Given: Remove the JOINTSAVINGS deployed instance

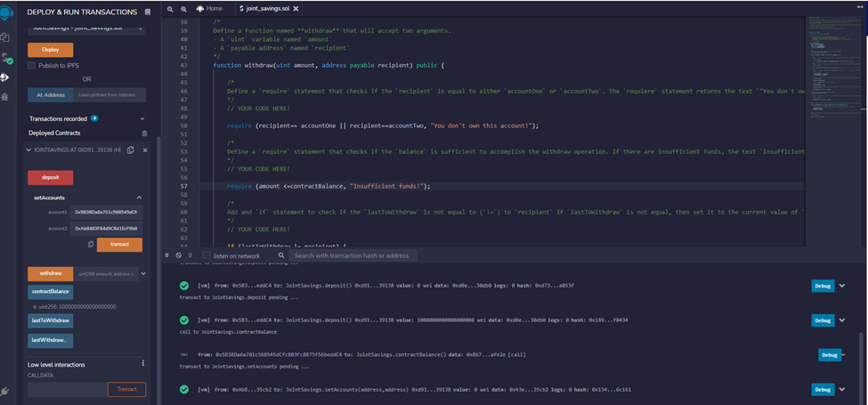Looking at the screenshot, I should pyautogui.click(x=145, y=150).
